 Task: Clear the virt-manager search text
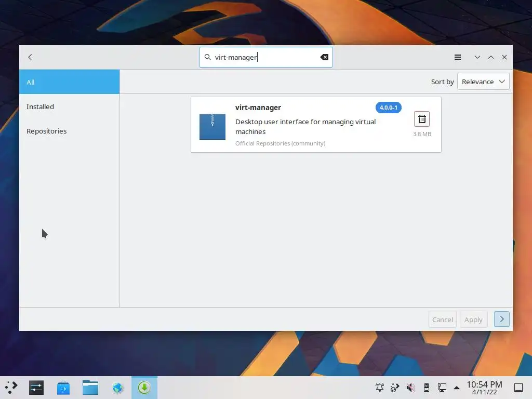coord(324,57)
